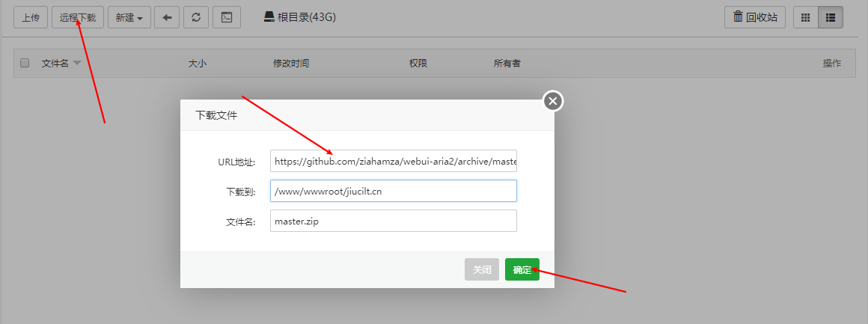868x324 pixels.
Task: Click the 大小 column header
Action: click(x=197, y=63)
